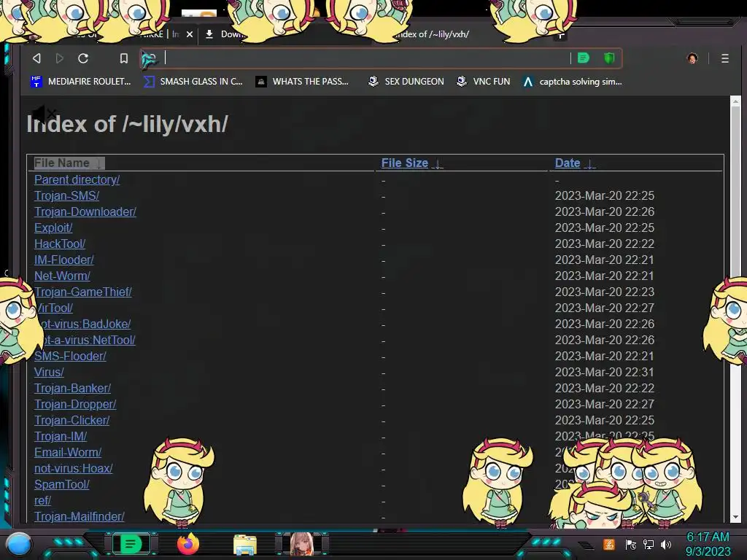Open the not-virus:Hoax/ folder link
Viewport: 747px width, 560px height.
click(x=74, y=469)
